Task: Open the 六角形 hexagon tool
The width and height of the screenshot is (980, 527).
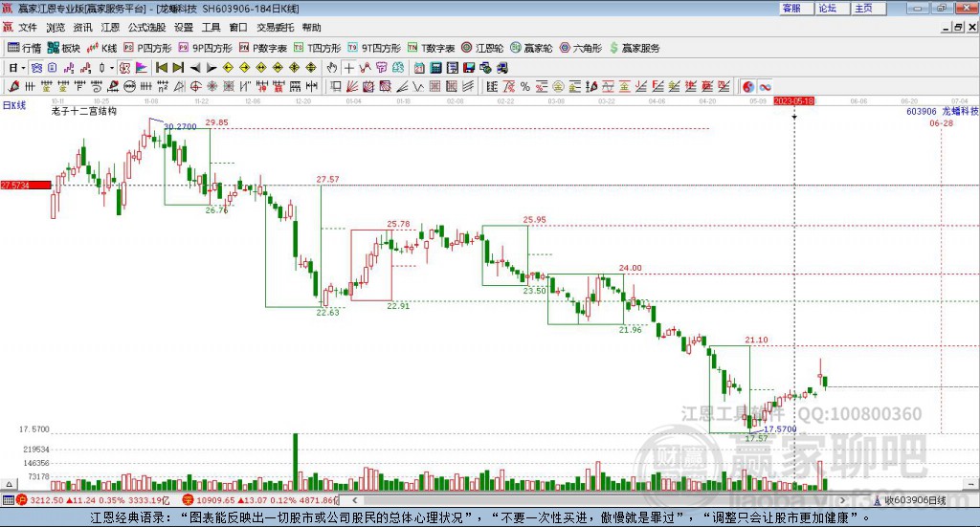Action: [x=581, y=48]
